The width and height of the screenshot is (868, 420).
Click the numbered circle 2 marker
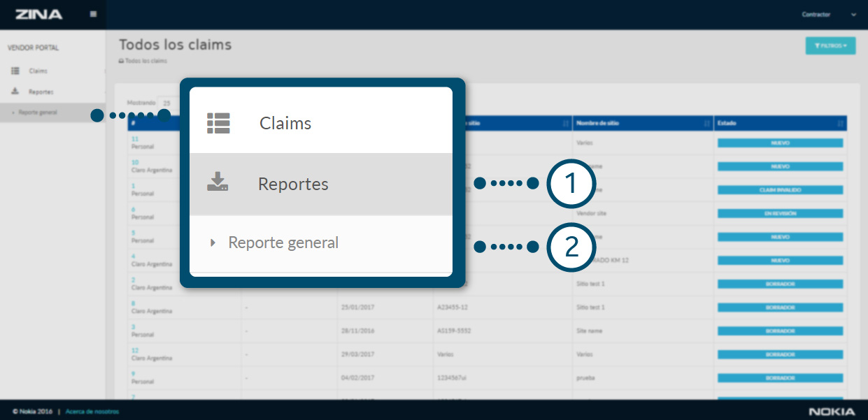(x=571, y=247)
